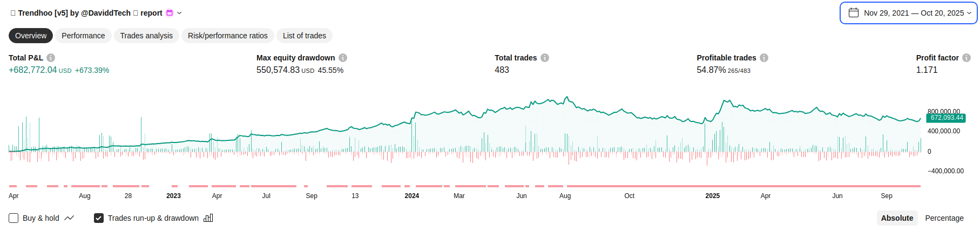Expand the strategy report title chevron
The image size is (980, 231).
(x=179, y=13)
